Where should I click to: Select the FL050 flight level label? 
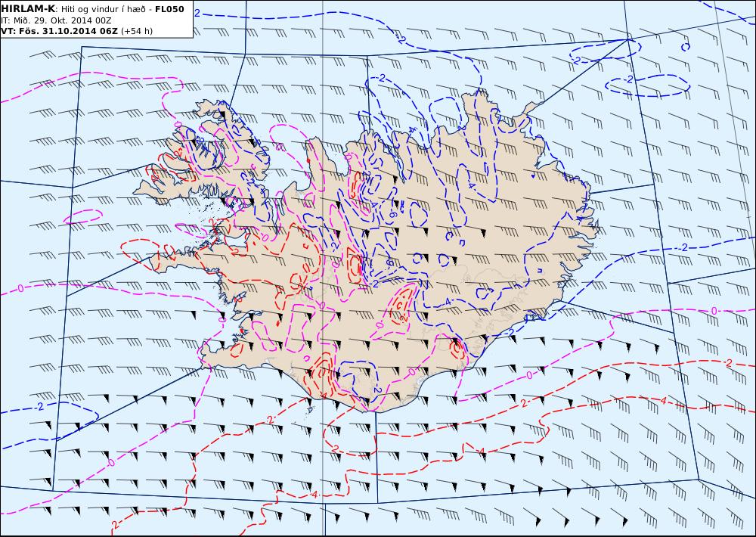click(x=169, y=9)
